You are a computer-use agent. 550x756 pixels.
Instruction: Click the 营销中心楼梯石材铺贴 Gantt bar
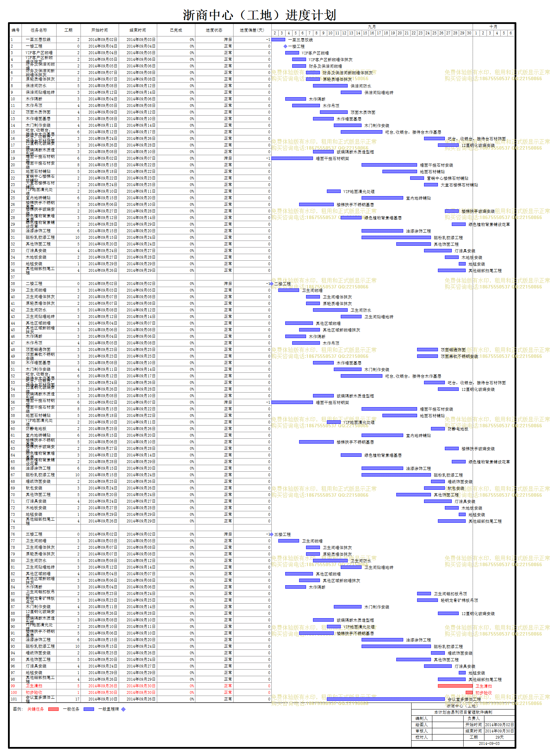(417, 178)
